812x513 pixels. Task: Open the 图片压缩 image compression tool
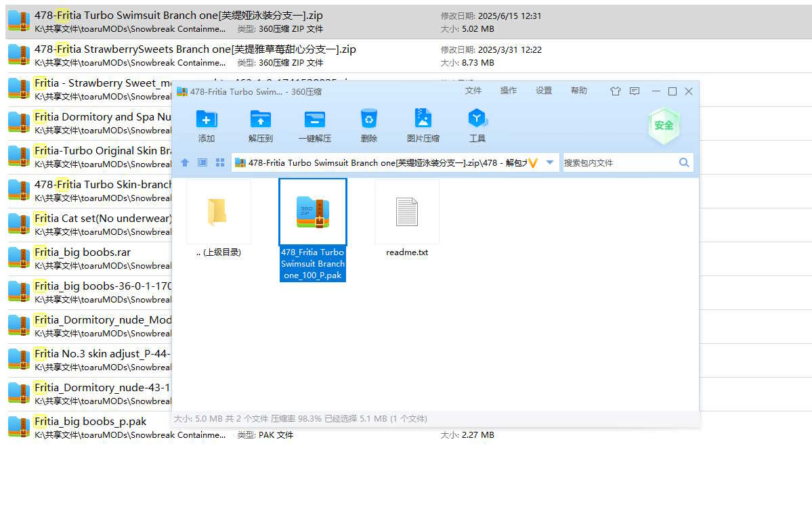[423, 120]
